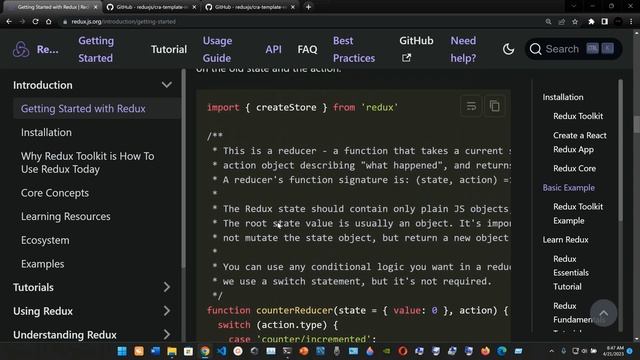Open the Best Practices nav item
The width and height of the screenshot is (640, 360).
[354, 49]
